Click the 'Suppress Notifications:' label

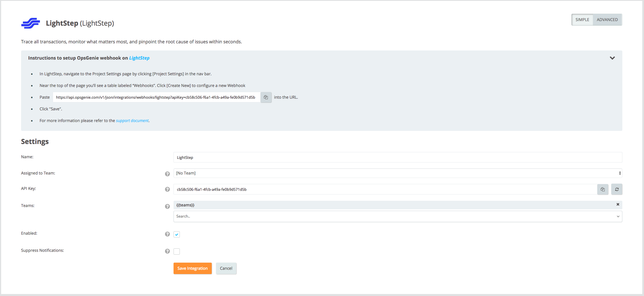click(x=42, y=250)
